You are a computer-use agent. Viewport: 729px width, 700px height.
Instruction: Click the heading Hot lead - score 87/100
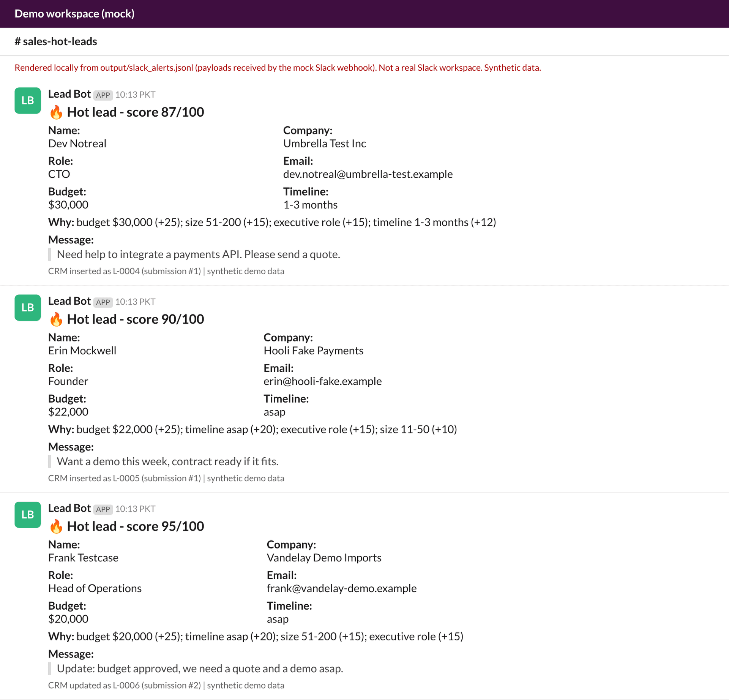coord(136,112)
